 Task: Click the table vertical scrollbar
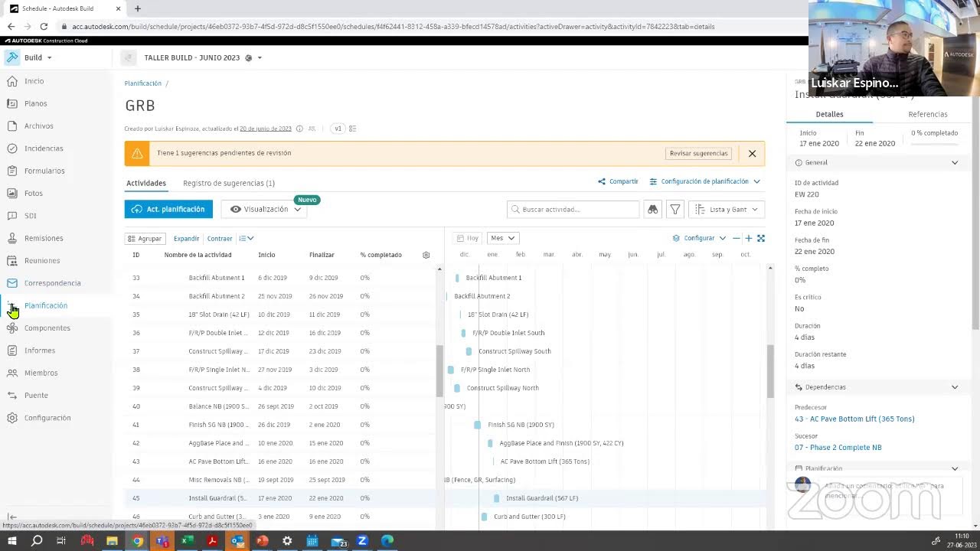pyautogui.click(x=439, y=370)
